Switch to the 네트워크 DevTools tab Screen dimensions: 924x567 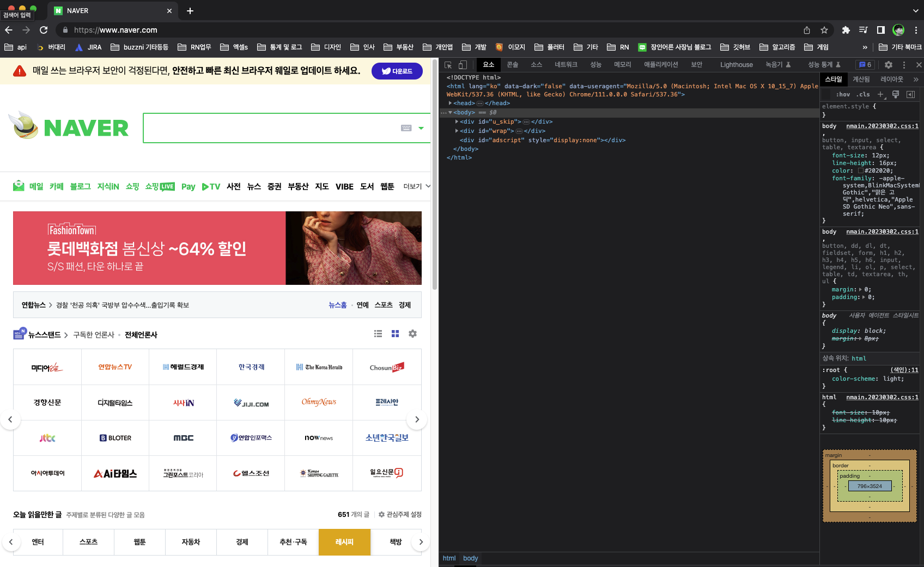(x=566, y=65)
